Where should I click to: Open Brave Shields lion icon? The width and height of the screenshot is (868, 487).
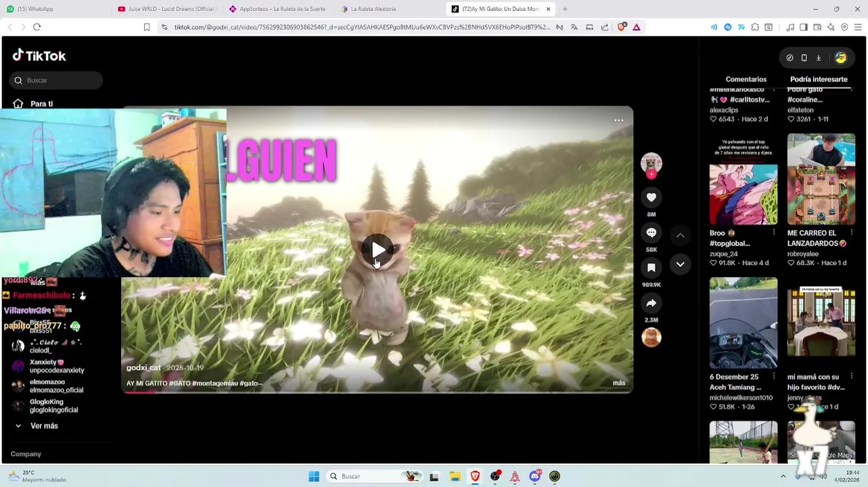pyautogui.click(x=621, y=27)
